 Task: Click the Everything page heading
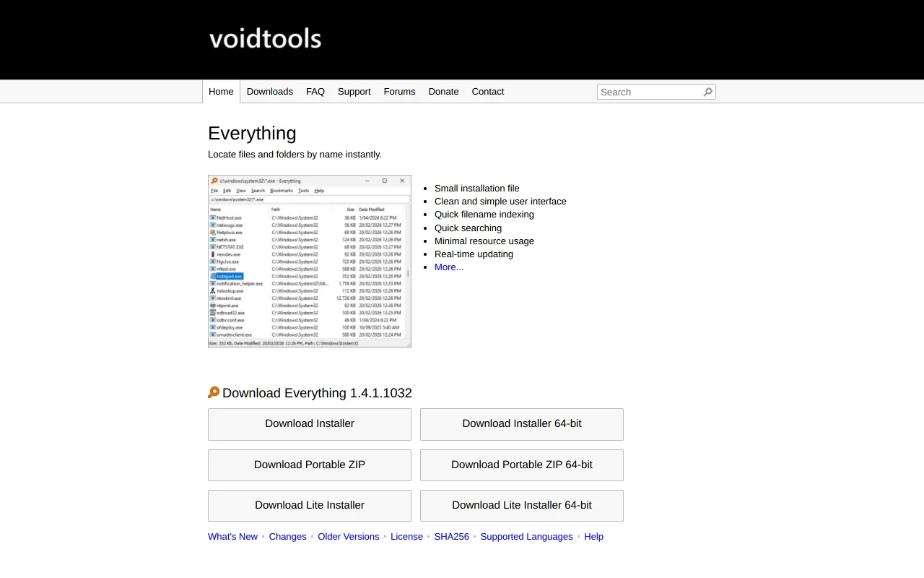click(x=252, y=134)
